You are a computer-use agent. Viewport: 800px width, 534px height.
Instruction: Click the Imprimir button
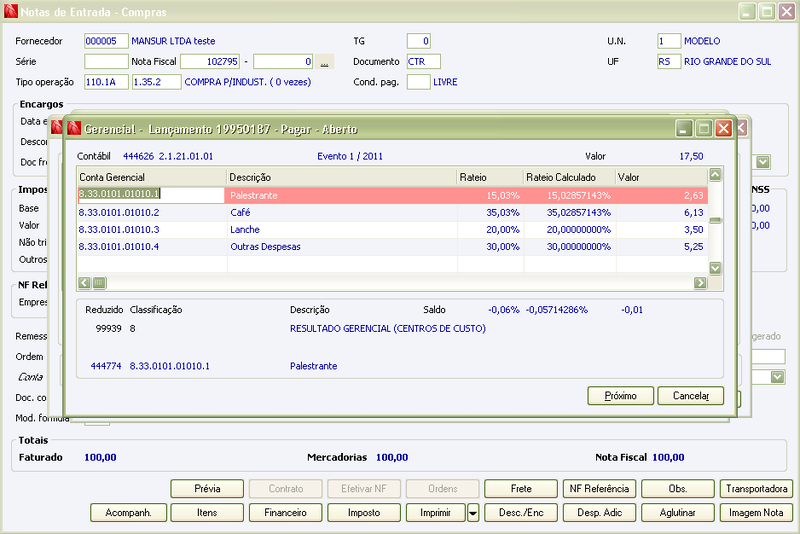coord(436,513)
